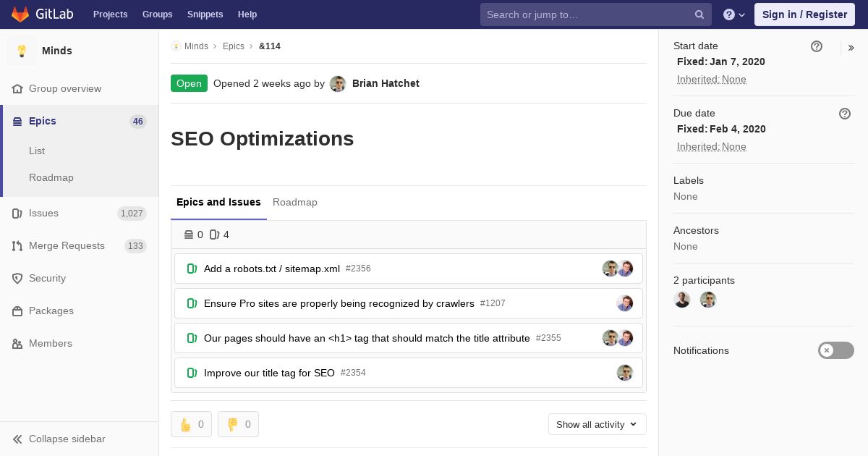
Task: Click Sign in / Register button
Action: (804, 14)
